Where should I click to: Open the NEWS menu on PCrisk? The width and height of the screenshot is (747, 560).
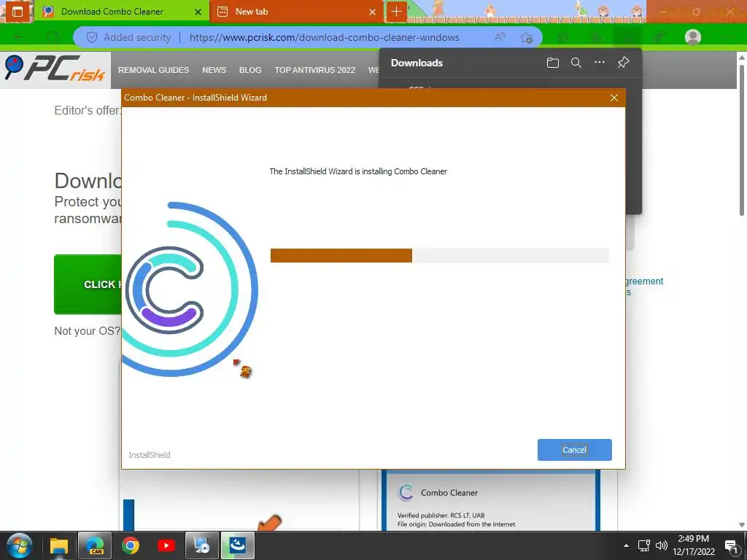point(214,70)
